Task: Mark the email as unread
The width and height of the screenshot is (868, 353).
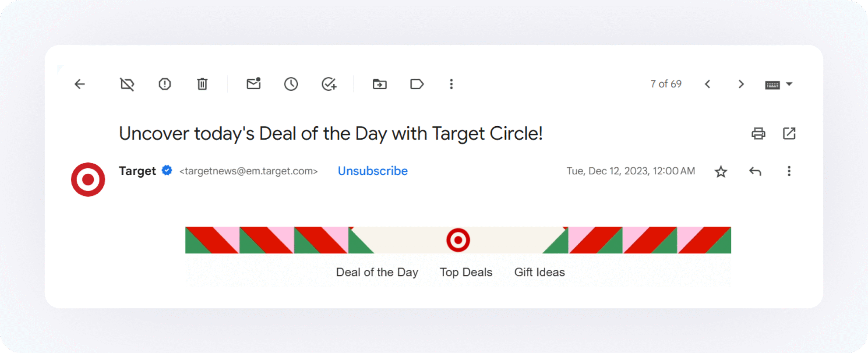Action: pyautogui.click(x=254, y=84)
